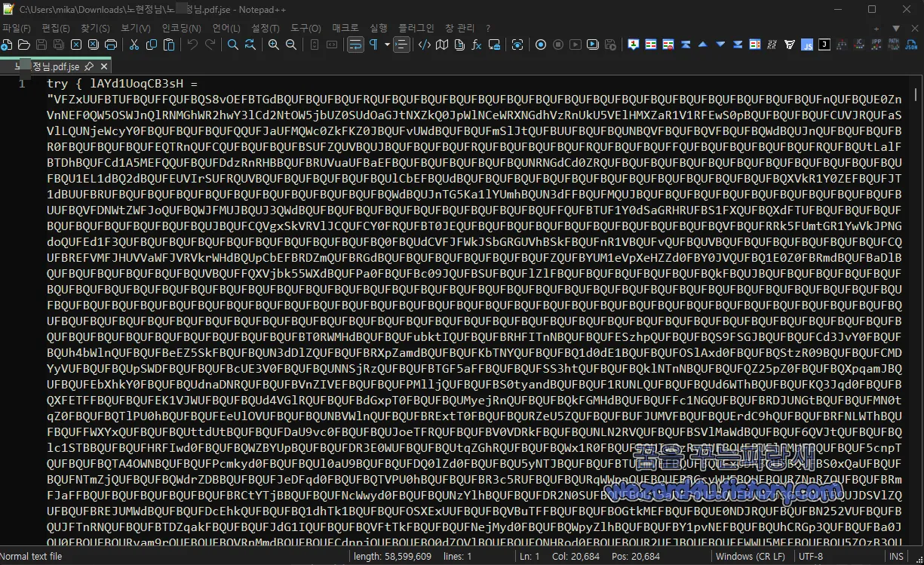Click Windows (CR LF) in status bar
Image resolution: width=924 pixels, height=565 pixels.
(751, 556)
